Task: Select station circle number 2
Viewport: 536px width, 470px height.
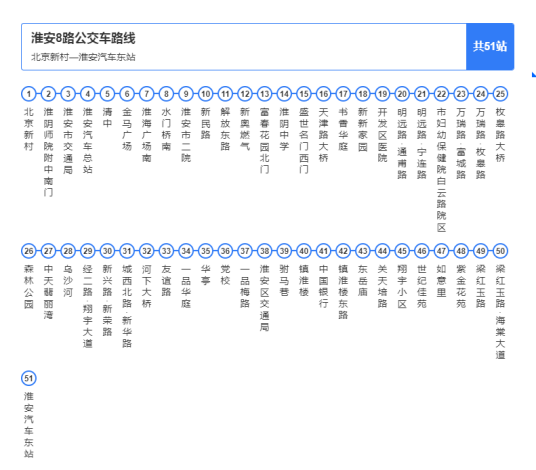Action: coord(49,94)
